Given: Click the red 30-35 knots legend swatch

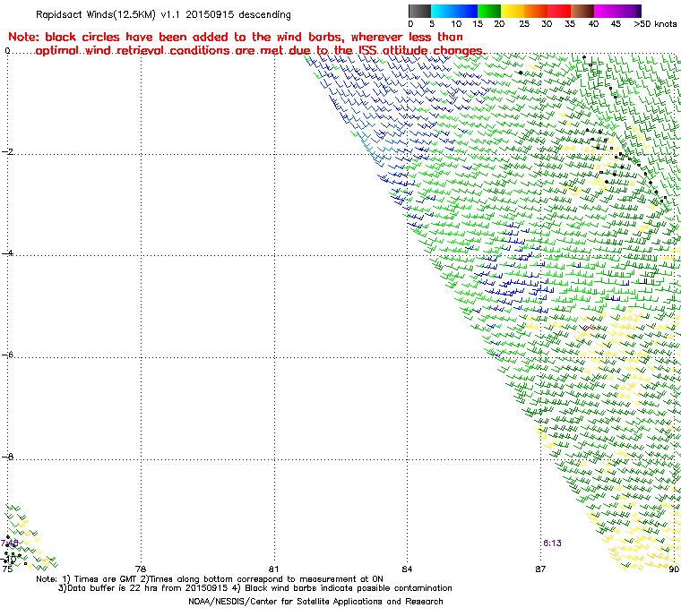Looking at the screenshot, I should (559, 11).
